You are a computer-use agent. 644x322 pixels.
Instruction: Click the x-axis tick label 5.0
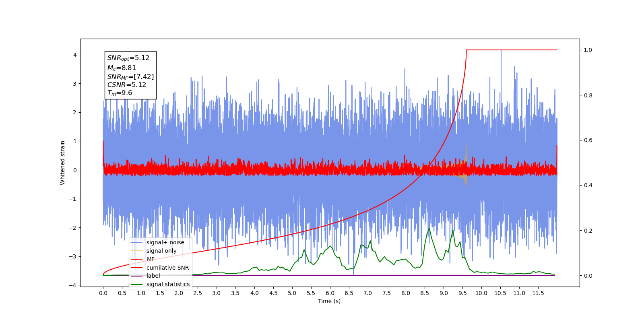point(292,293)
